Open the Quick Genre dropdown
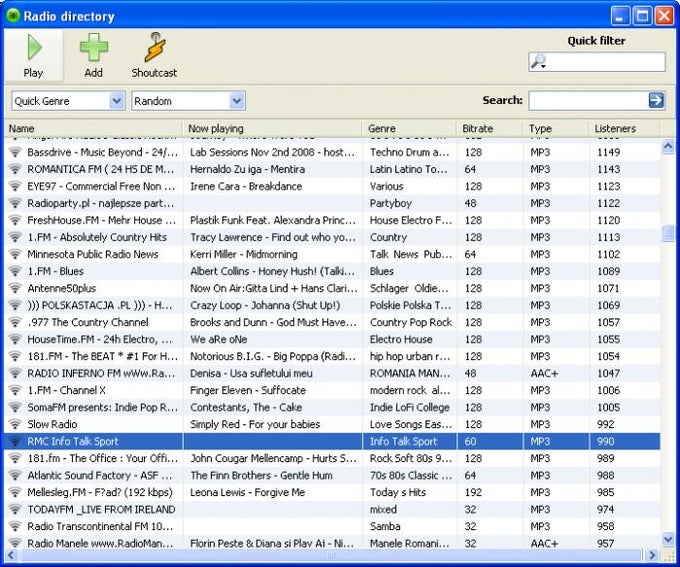The width and height of the screenshot is (680, 567). (116, 101)
